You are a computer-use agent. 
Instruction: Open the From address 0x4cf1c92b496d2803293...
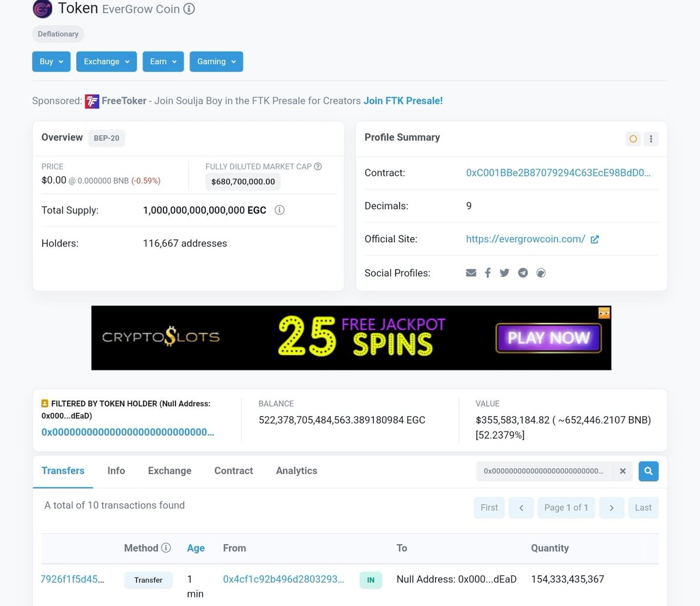(283, 579)
